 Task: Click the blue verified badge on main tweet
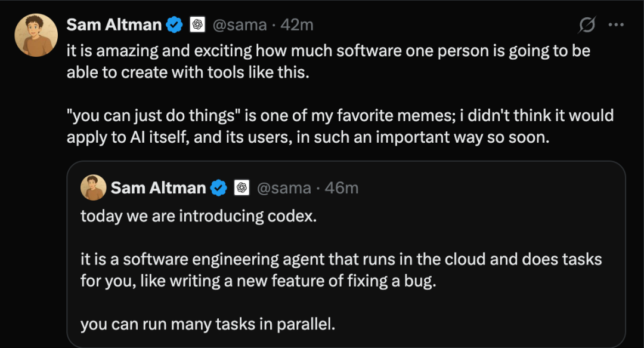point(174,25)
